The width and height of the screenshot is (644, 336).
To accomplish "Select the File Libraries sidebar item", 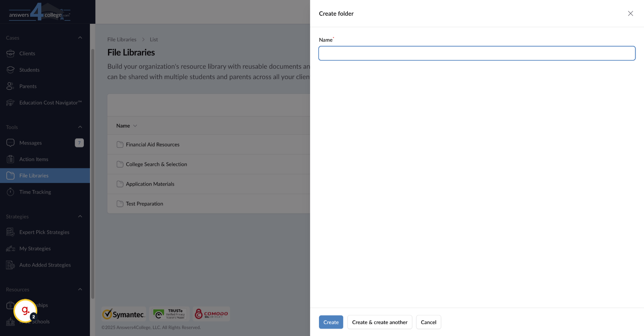I will [45, 176].
